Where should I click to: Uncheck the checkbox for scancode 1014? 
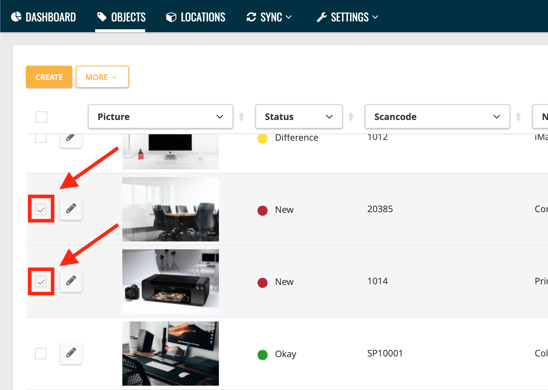(x=41, y=281)
